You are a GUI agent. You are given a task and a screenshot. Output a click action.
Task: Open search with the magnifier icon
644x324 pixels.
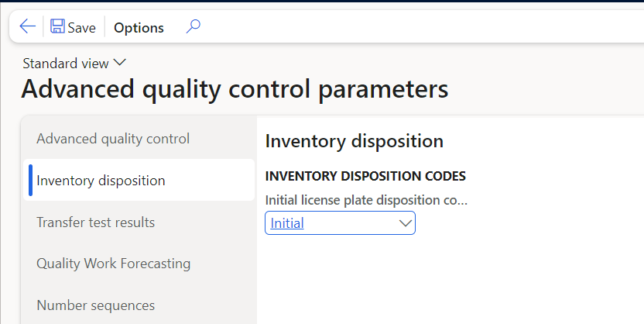pos(193,27)
